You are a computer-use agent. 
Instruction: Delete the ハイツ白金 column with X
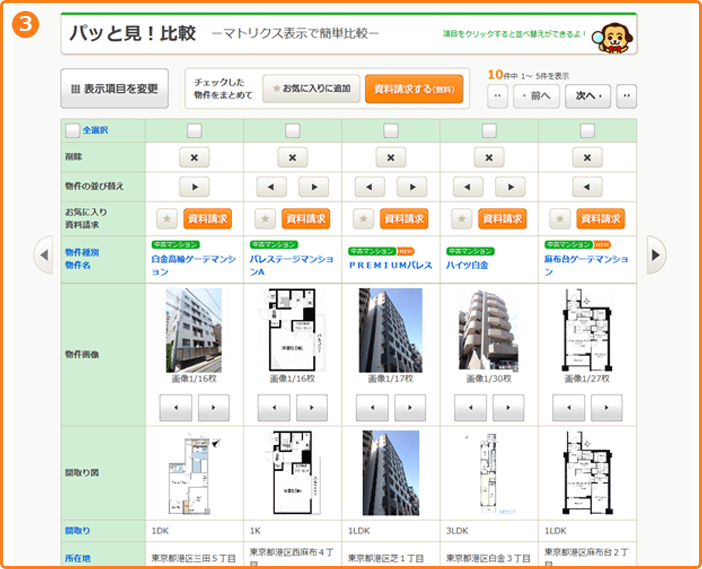click(489, 158)
